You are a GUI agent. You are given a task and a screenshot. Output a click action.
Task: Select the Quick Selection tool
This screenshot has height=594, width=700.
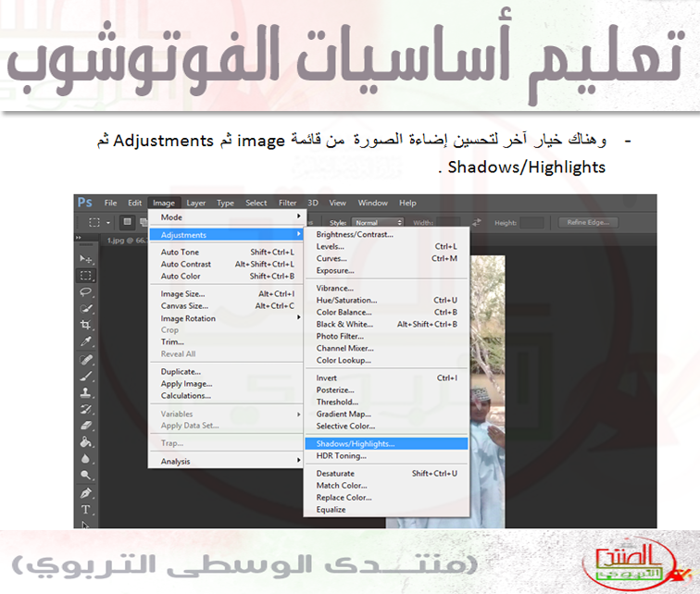[x=86, y=309]
